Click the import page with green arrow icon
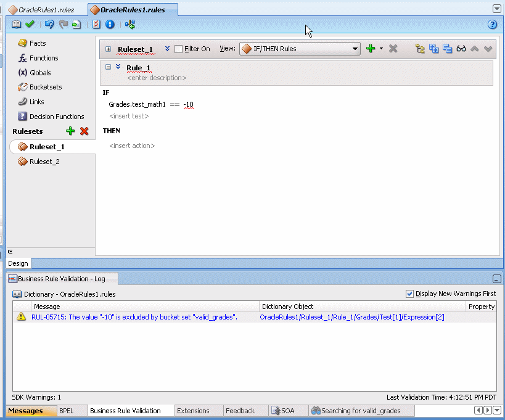This screenshot has width=505, height=420. pyautogui.click(x=76, y=25)
